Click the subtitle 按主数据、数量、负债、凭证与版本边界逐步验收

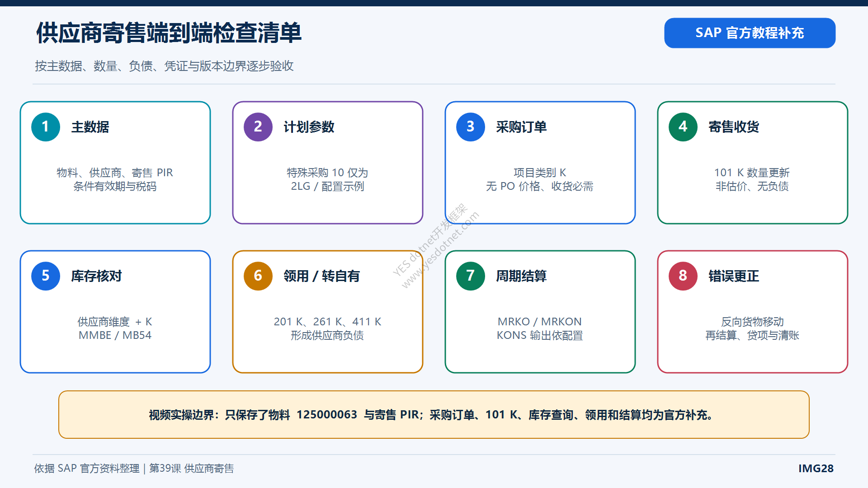click(165, 66)
